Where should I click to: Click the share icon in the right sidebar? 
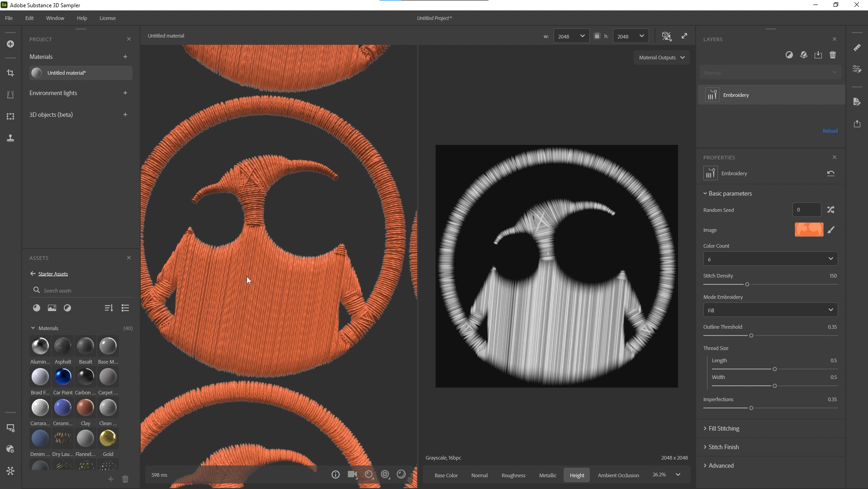857,124
